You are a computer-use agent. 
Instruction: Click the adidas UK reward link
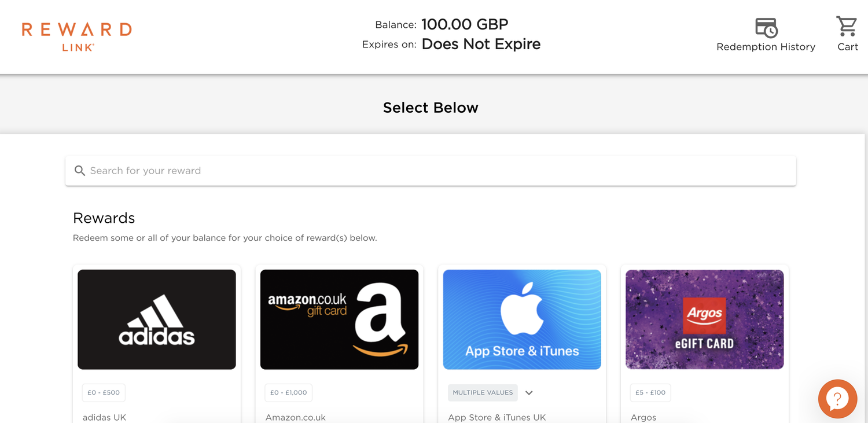(104, 417)
